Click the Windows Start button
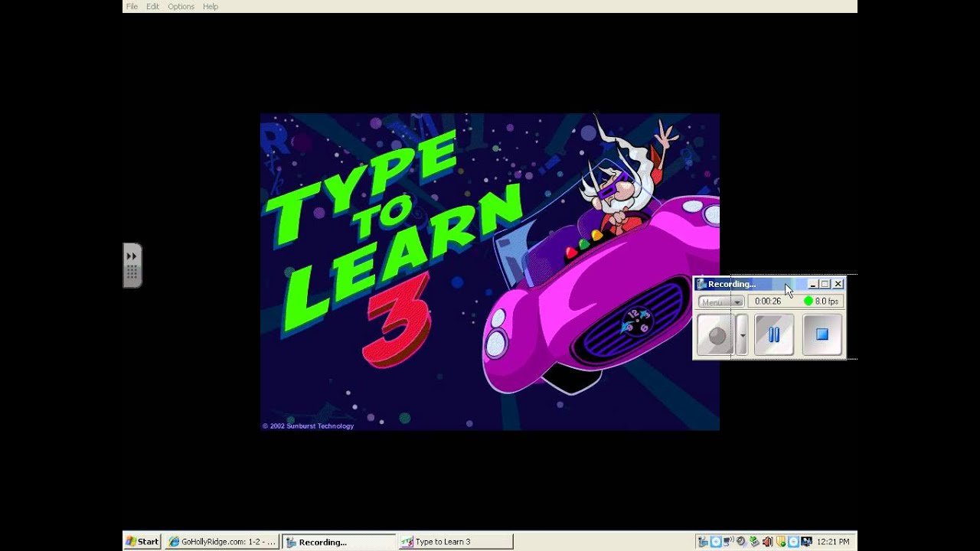980x551 pixels. [142, 542]
